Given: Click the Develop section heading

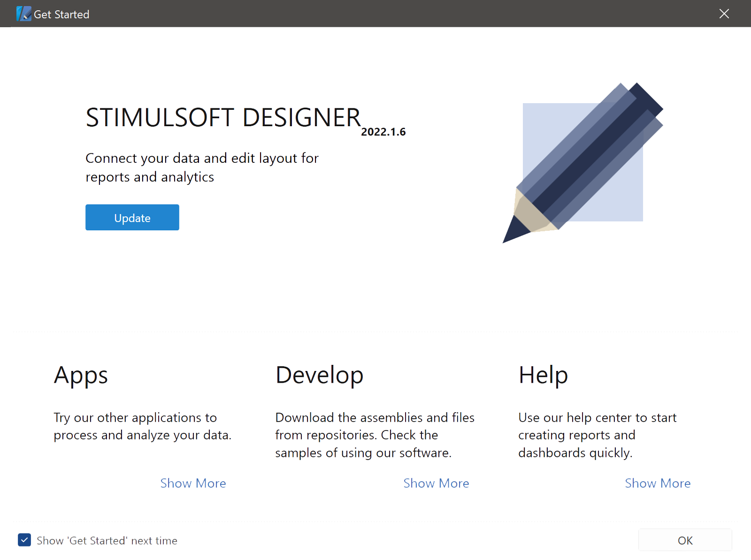Looking at the screenshot, I should 319,375.
